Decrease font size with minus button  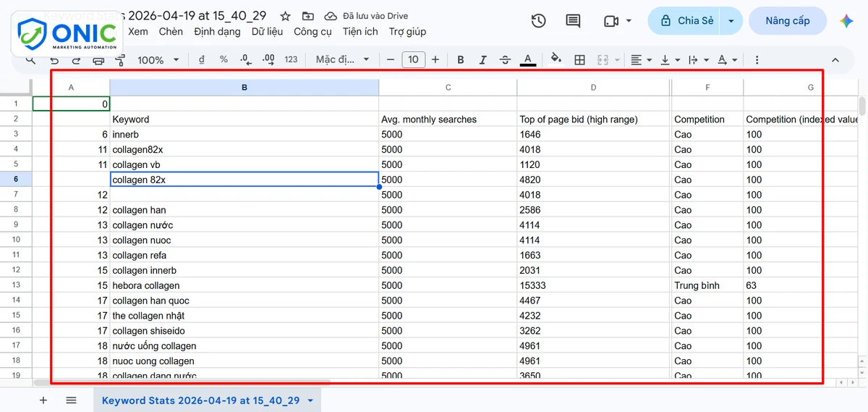tap(391, 60)
